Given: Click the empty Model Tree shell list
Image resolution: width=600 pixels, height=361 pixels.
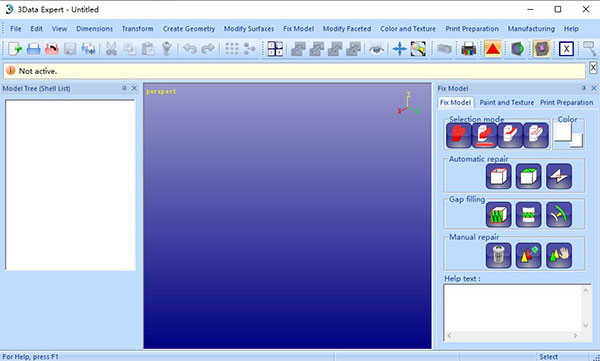Looking at the screenshot, I should (x=70, y=185).
